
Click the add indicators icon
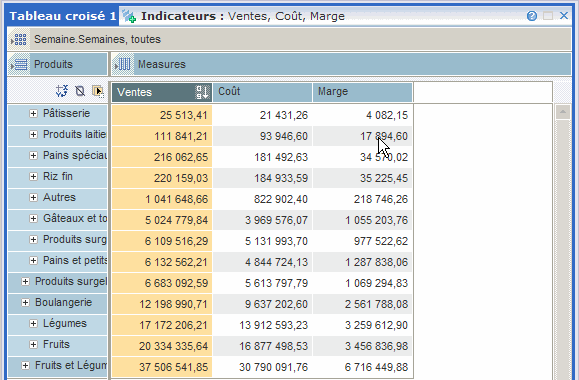pos(129,16)
